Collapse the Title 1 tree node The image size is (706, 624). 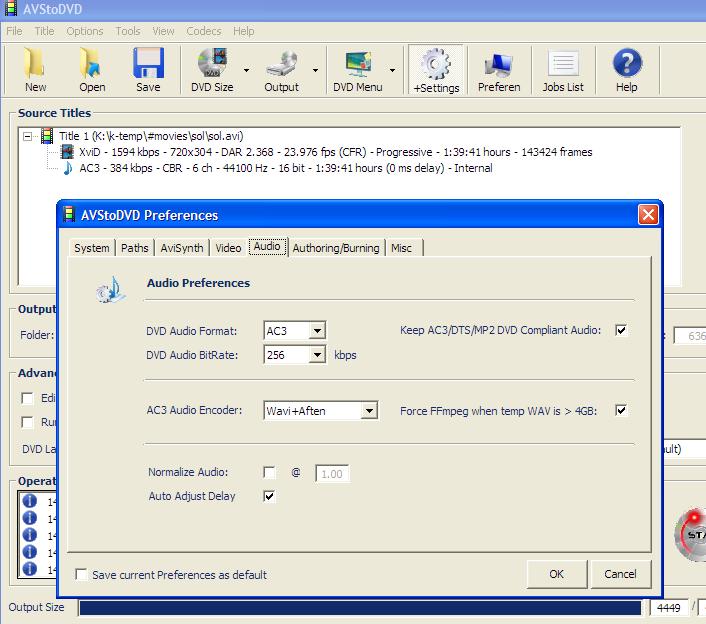[27, 136]
